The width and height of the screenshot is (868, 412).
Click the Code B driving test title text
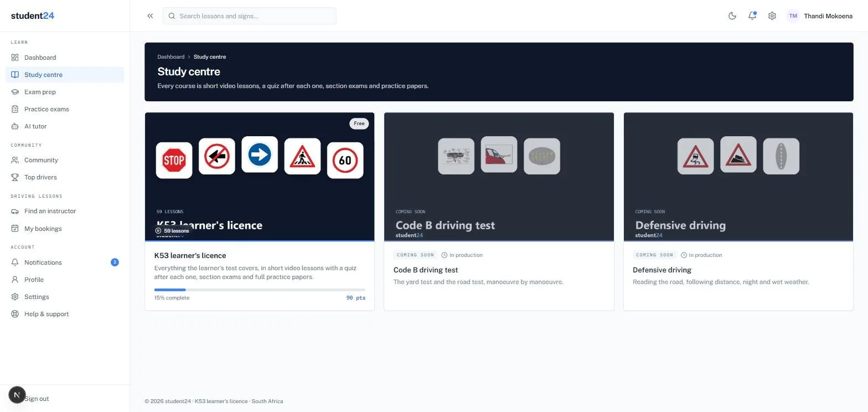[426, 270]
